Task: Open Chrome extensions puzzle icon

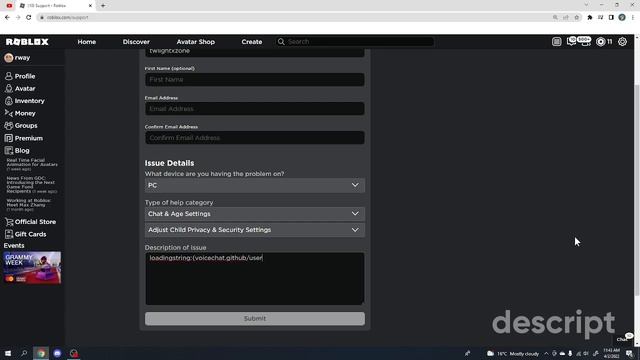Action: (x=589, y=18)
